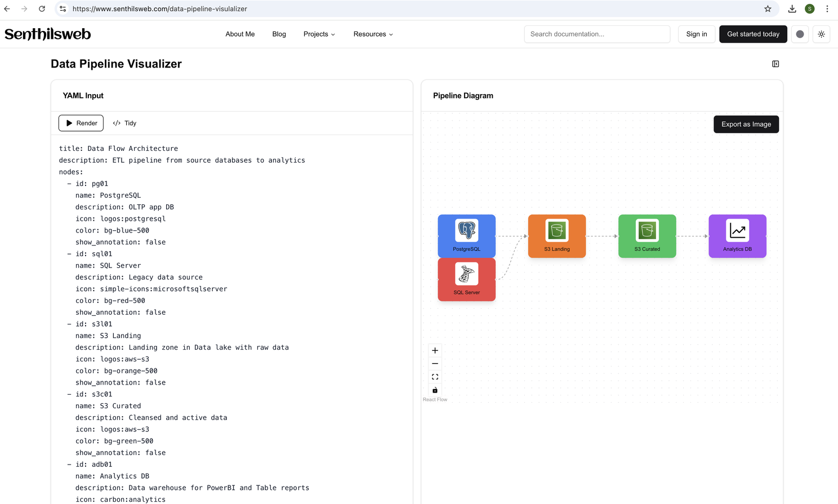Viewport: 838px width, 504px height.
Task: Toggle the light/dark theme sun icon
Action: pyautogui.click(x=821, y=34)
